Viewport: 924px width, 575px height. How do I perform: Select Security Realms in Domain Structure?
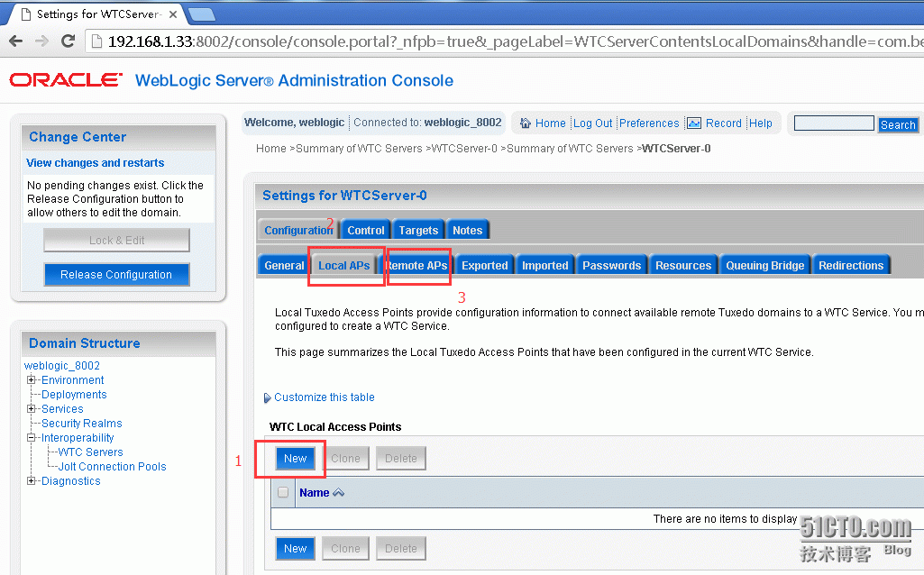pos(82,424)
